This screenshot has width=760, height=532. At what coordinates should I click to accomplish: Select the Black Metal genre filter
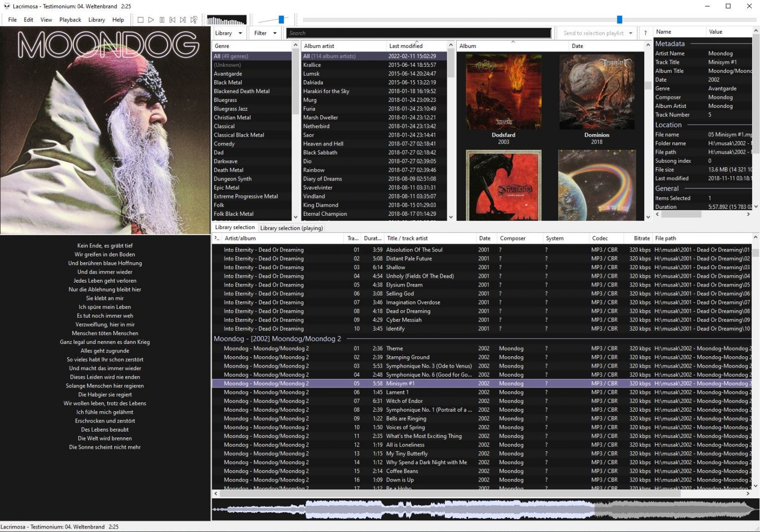228,82
